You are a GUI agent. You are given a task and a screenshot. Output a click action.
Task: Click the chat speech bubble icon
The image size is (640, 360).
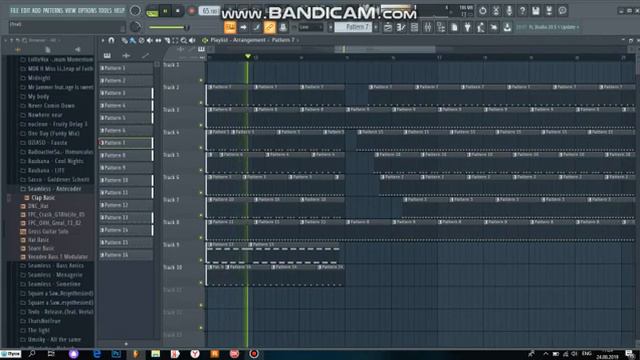point(562,11)
